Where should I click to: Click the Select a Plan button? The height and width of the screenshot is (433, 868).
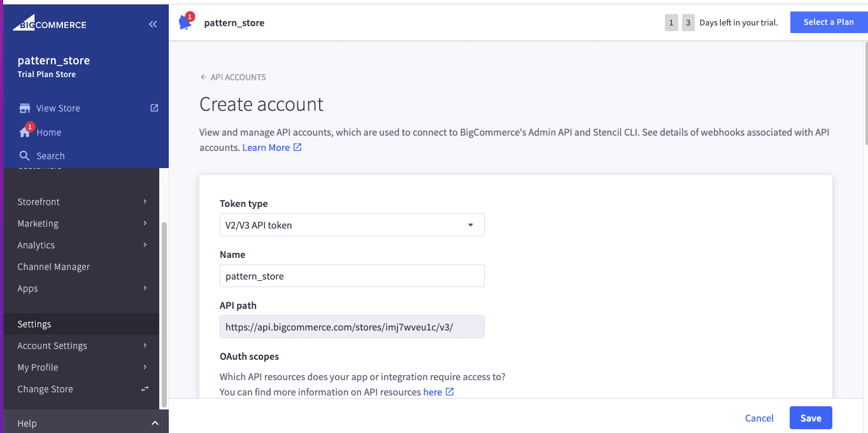pos(829,22)
